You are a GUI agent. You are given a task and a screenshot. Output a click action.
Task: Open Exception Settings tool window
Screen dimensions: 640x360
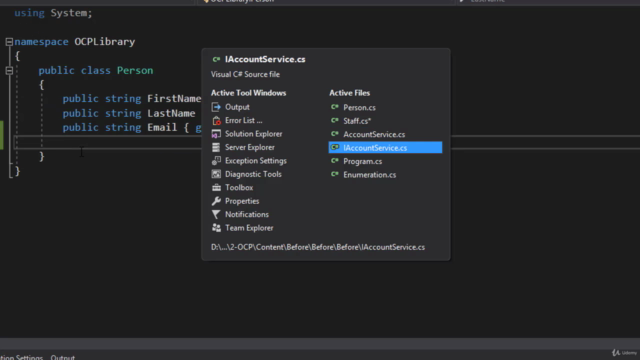pos(256,161)
